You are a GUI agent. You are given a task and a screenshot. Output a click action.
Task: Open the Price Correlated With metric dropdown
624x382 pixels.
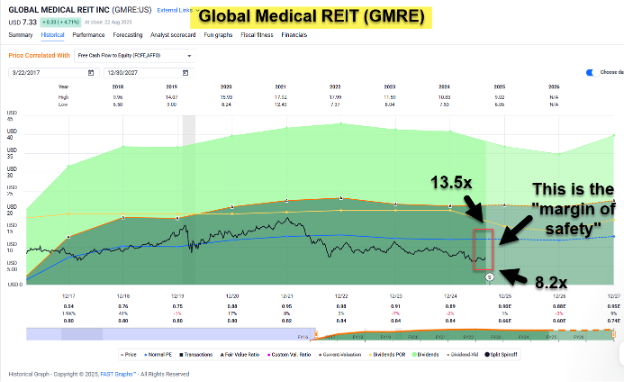[135, 56]
